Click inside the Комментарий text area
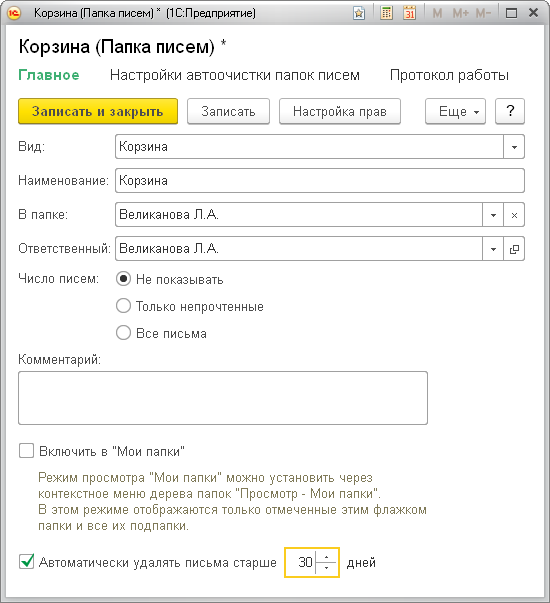Viewport: 550px width, 603px height. (x=223, y=398)
